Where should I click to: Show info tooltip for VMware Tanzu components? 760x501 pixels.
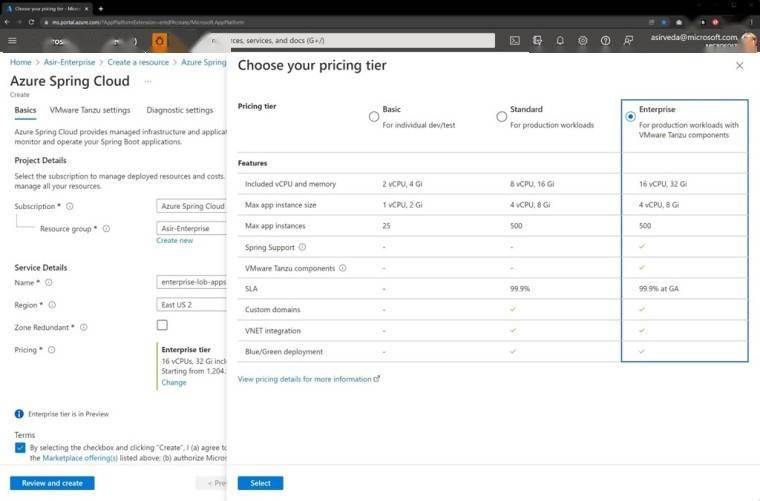pyautogui.click(x=343, y=268)
